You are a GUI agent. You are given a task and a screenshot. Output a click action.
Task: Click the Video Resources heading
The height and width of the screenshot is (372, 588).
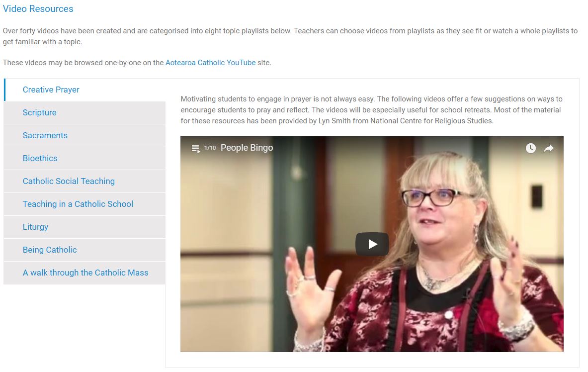click(x=38, y=8)
